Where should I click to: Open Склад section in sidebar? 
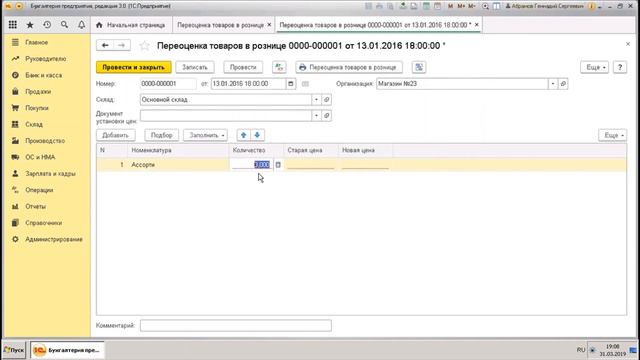click(34, 124)
